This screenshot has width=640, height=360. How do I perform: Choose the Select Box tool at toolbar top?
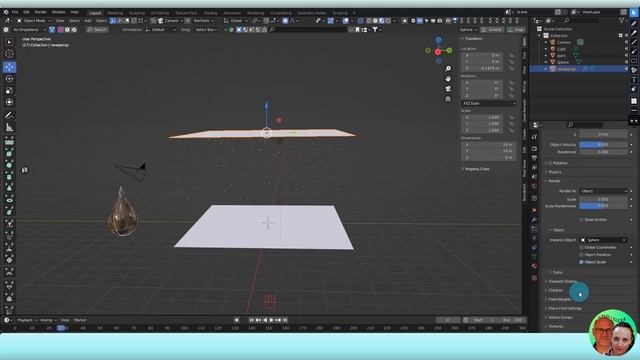click(9, 42)
